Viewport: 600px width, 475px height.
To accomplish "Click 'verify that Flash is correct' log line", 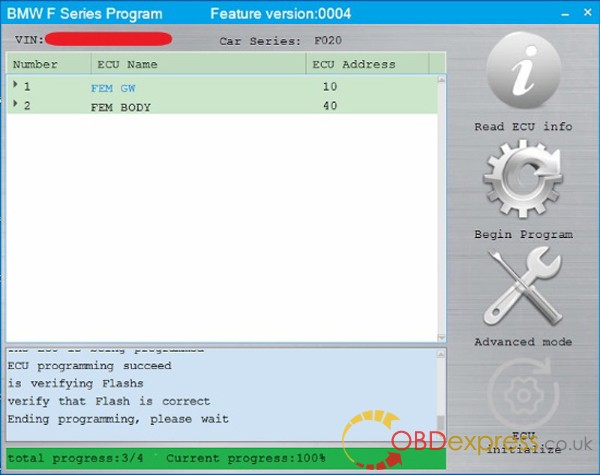I will [109, 401].
